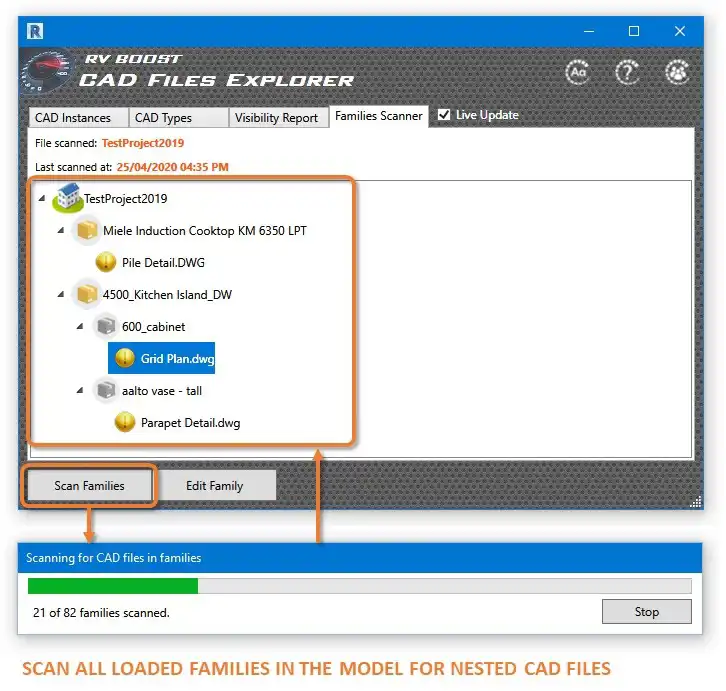726x691 pixels.
Task: Click the 'Last scanned at:' label
Action: tap(73, 167)
